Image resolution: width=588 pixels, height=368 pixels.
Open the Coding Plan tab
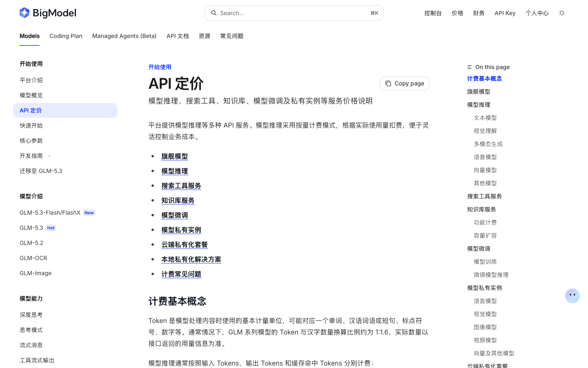coord(66,36)
